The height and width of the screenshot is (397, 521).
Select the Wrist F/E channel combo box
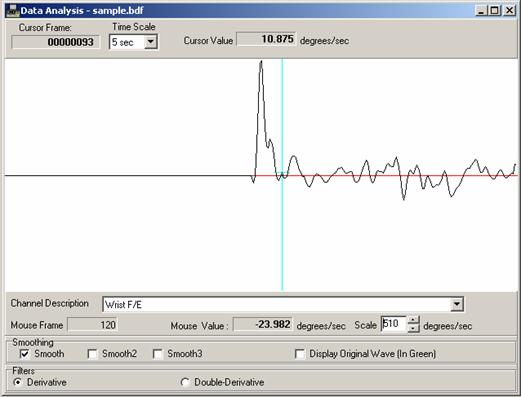click(283, 304)
